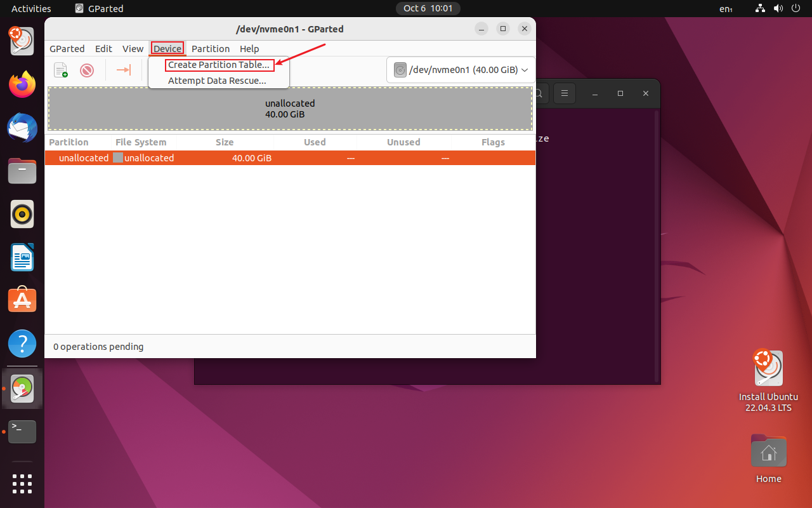Open the device selector showing /dev/nvme0n1
Image resolution: width=812 pixels, height=508 pixels.
pos(460,70)
